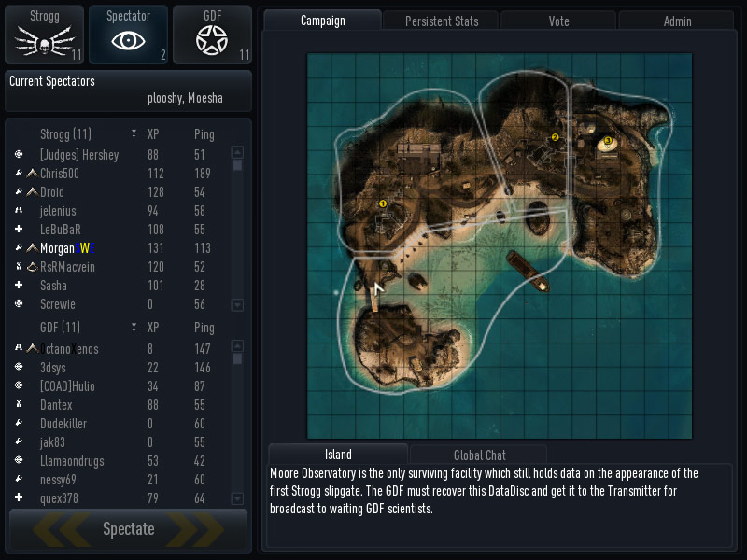Switch to the Vote tab
The width and height of the screenshot is (747, 560).
[558, 21]
